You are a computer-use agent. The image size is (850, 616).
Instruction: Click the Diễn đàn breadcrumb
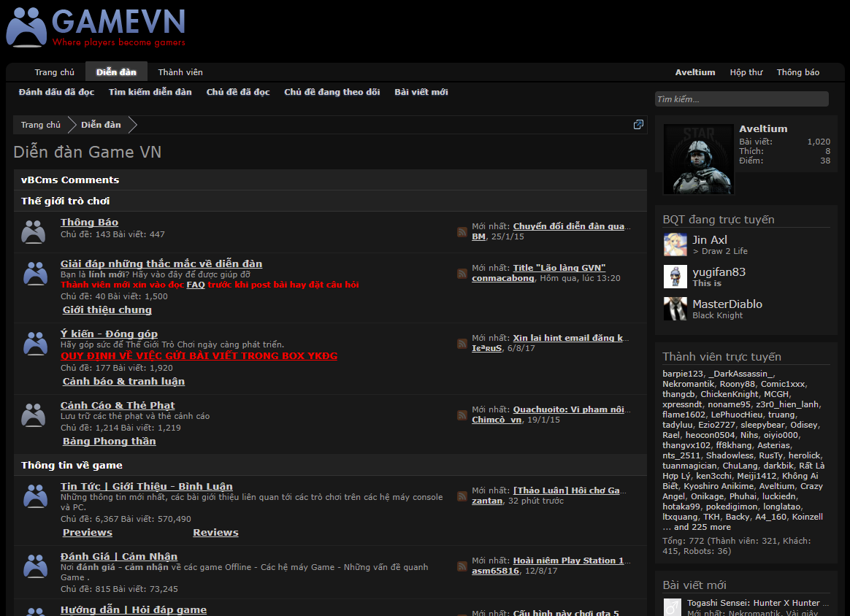[101, 125]
